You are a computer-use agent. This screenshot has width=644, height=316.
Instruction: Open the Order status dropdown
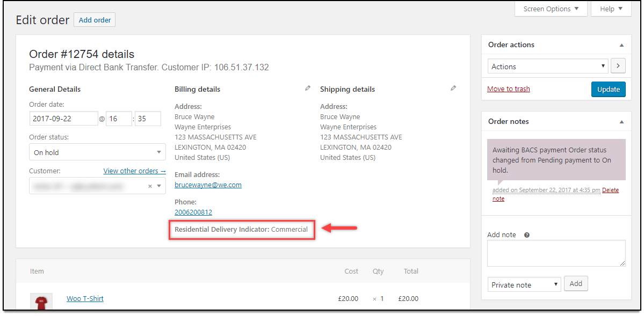click(97, 152)
